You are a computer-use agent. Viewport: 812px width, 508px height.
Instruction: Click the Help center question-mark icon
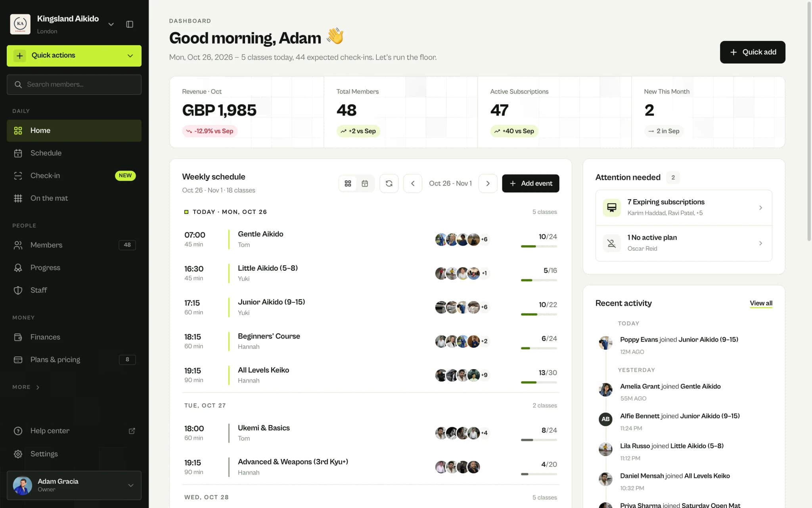pyautogui.click(x=18, y=431)
